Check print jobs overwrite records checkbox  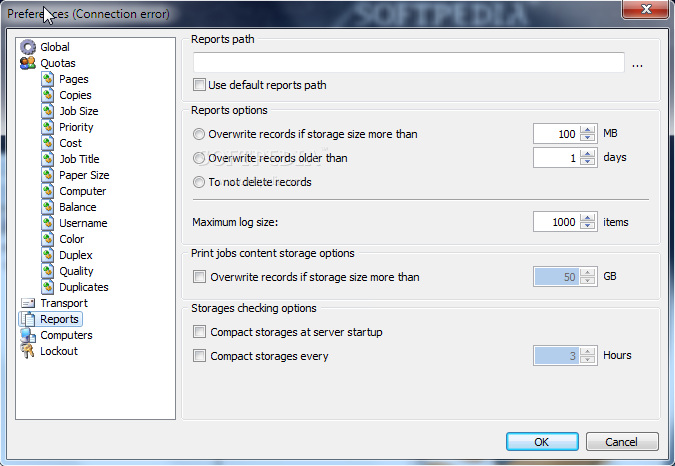point(199,277)
